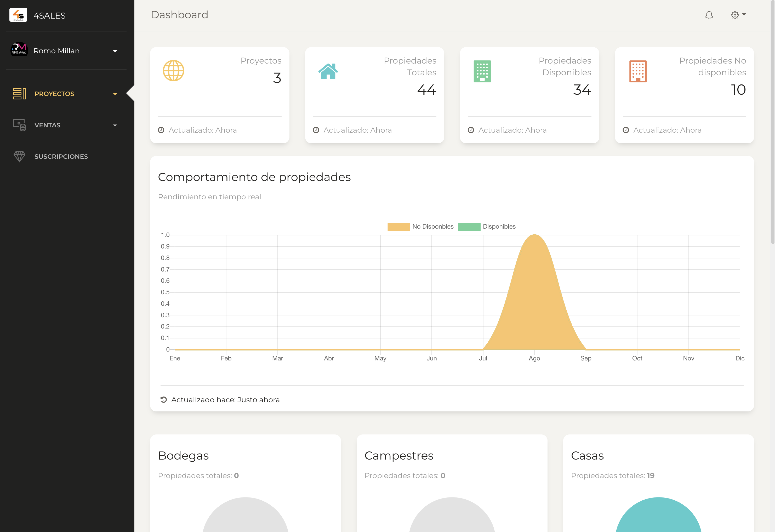Click the Casas Propiedades totales: 19 text
This screenshot has width=775, height=532.
[613, 476]
